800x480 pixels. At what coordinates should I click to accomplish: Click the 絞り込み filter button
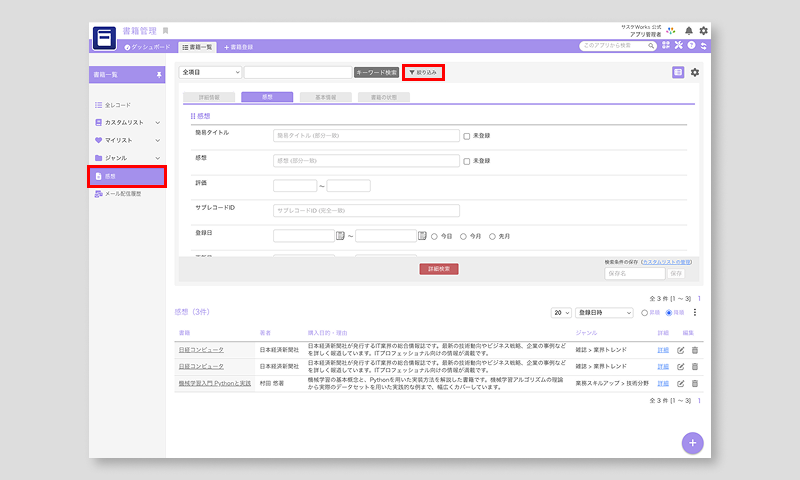[423, 72]
